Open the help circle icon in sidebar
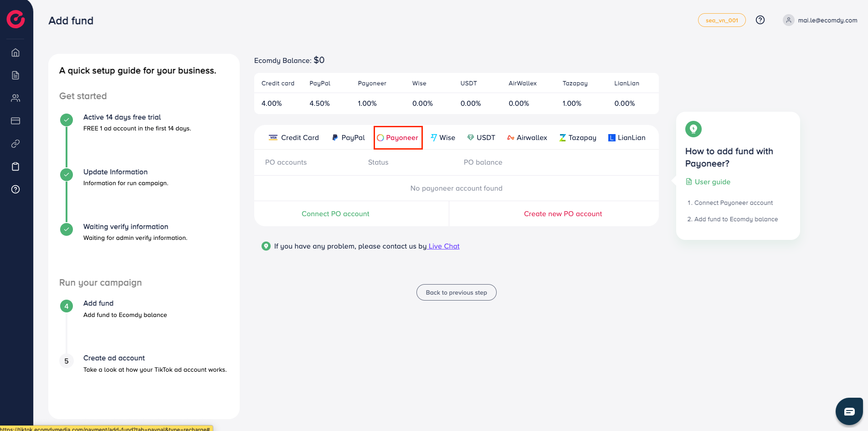The image size is (868, 431). (15, 189)
